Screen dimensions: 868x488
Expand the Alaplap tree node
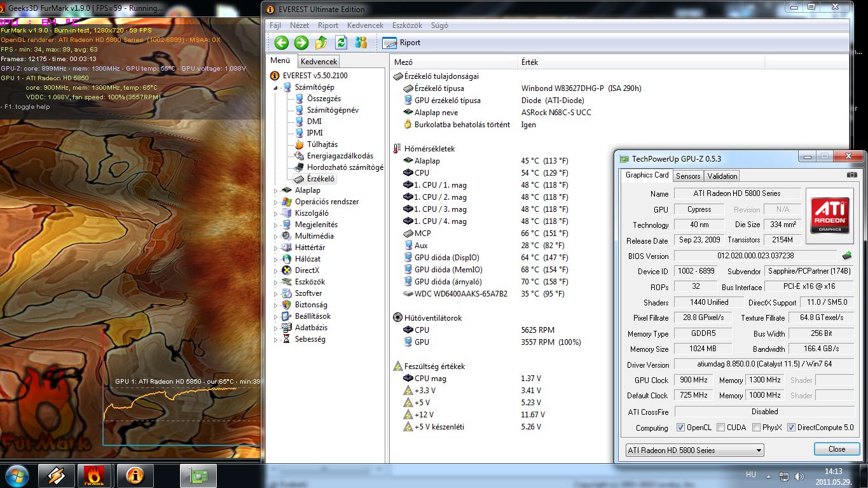[x=275, y=190]
